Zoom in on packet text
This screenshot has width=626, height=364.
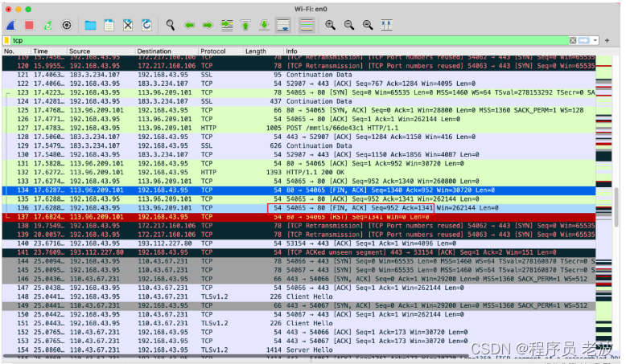[330, 26]
